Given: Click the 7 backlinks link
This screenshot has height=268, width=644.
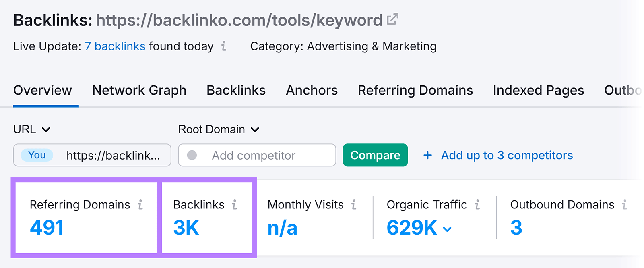Looking at the screenshot, I should 115,46.
